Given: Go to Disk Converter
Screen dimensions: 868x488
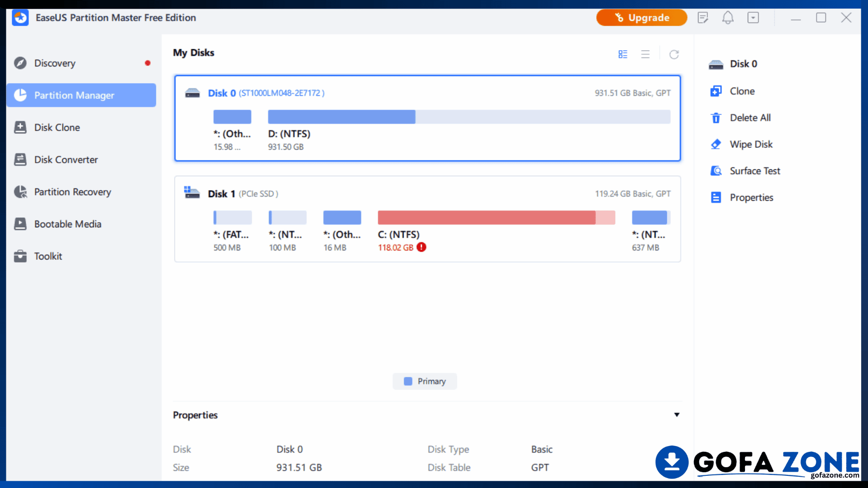Looking at the screenshot, I should (81, 160).
